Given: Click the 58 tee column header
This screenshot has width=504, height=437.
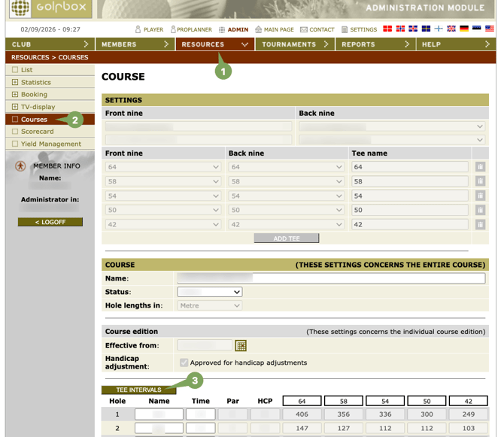Looking at the screenshot, I should pyautogui.click(x=344, y=401).
